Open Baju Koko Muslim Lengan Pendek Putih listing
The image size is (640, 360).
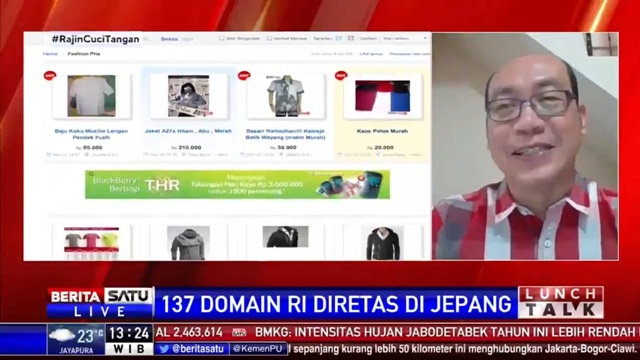click(x=91, y=134)
